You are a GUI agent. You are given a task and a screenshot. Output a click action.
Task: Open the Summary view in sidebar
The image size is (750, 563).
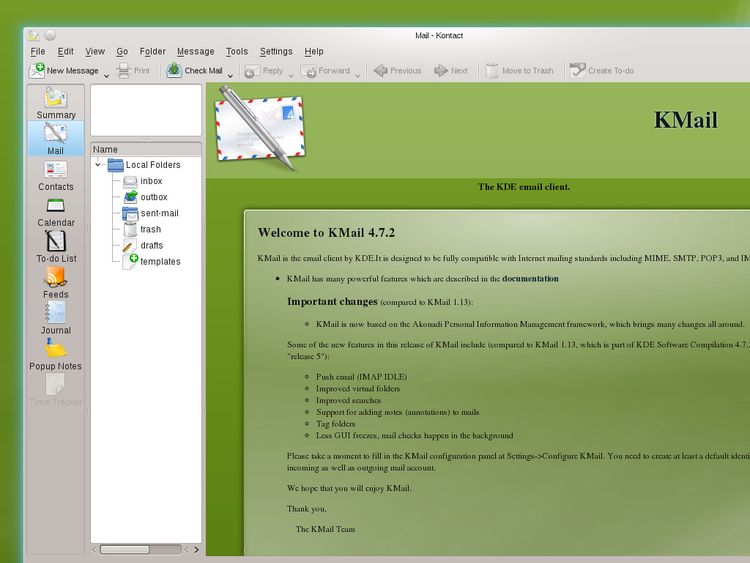(56, 102)
